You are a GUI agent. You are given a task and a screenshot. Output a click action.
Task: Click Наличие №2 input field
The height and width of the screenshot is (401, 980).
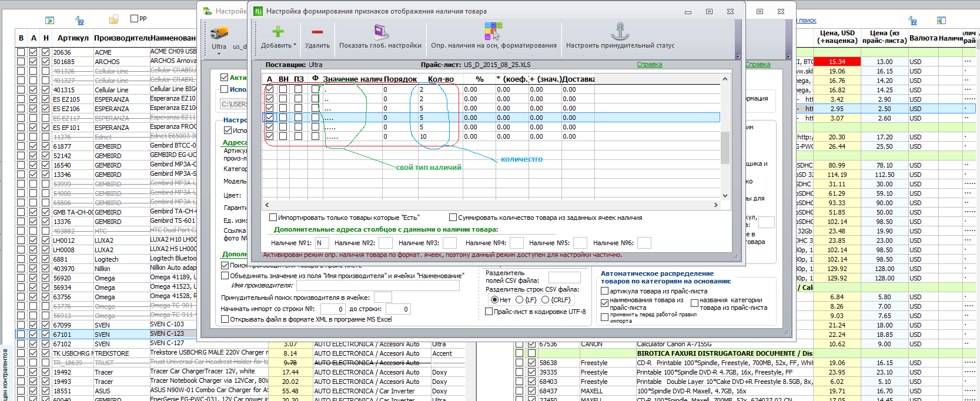pyautogui.click(x=386, y=243)
